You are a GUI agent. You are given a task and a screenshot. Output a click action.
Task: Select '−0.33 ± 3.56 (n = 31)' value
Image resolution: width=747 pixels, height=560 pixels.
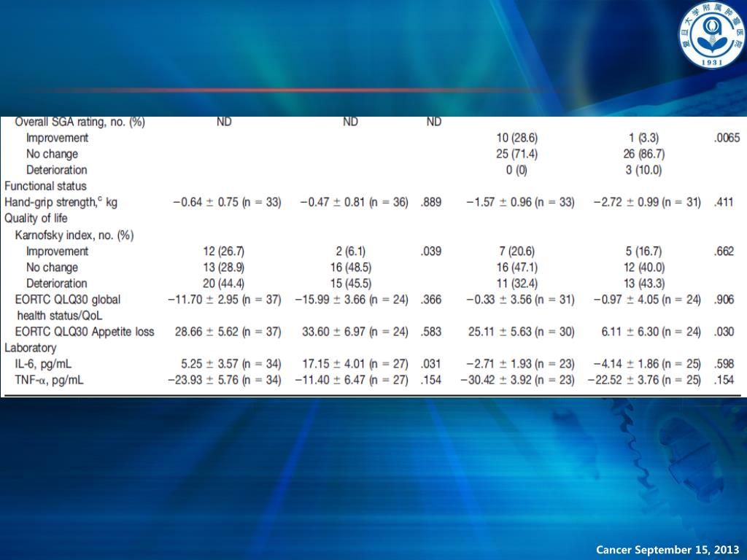coord(521,300)
